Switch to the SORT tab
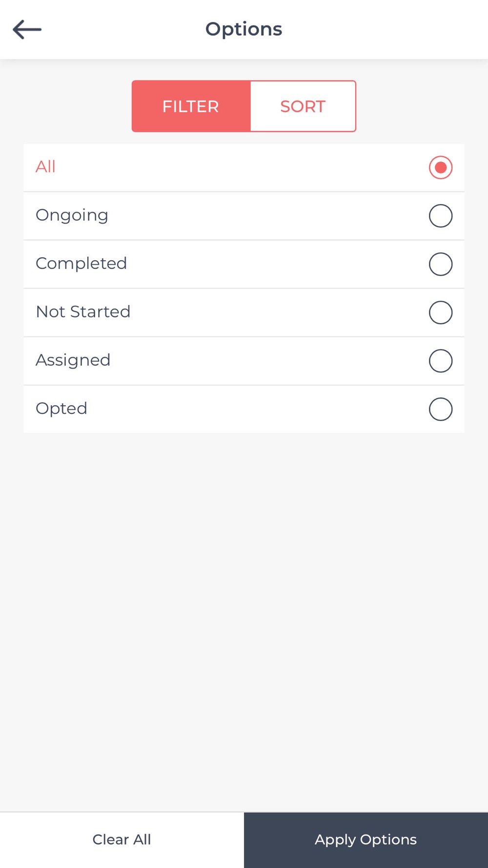Image resolution: width=488 pixels, height=868 pixels. (303, 106)
